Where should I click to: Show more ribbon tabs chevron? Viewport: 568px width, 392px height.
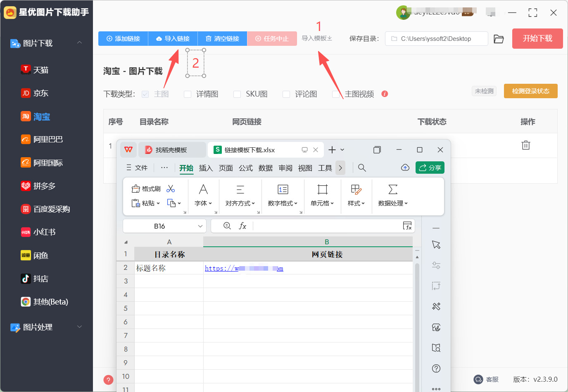(340, 168)
